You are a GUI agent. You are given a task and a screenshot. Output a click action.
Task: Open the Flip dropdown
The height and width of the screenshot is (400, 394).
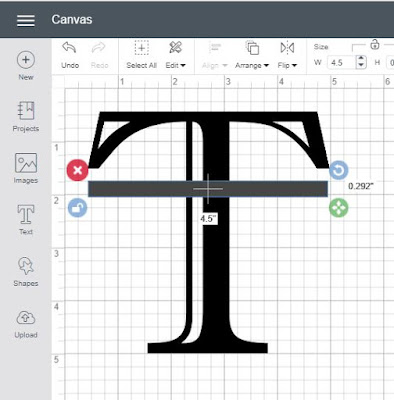(287, 55)
